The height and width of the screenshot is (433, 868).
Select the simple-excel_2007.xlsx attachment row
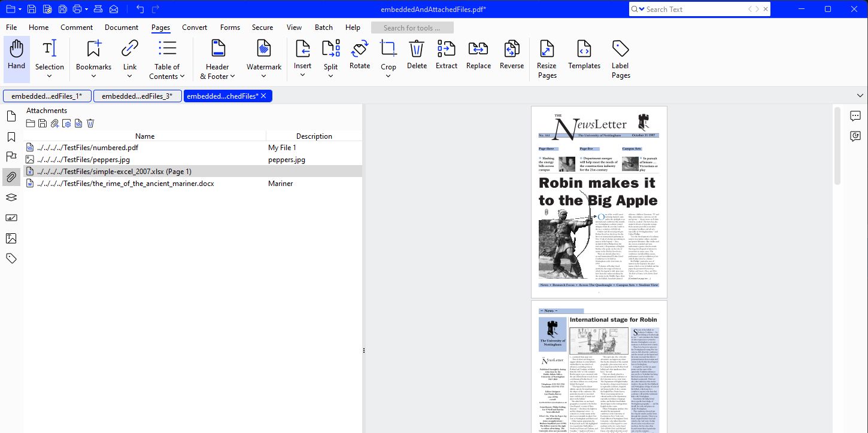coord(193,172)
